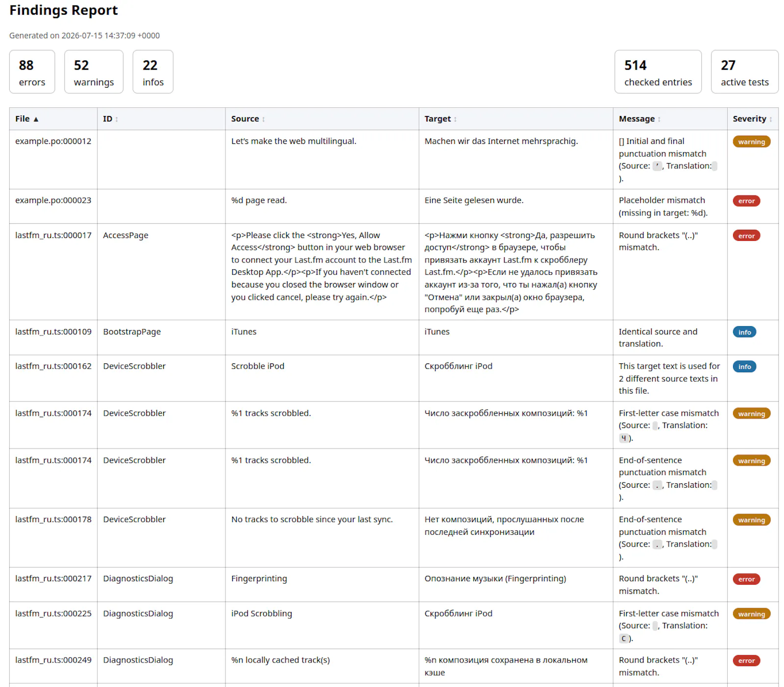Click the sort arrows icon next to Message
Viewport: 784px width, 687px height.
coord(659,119)
